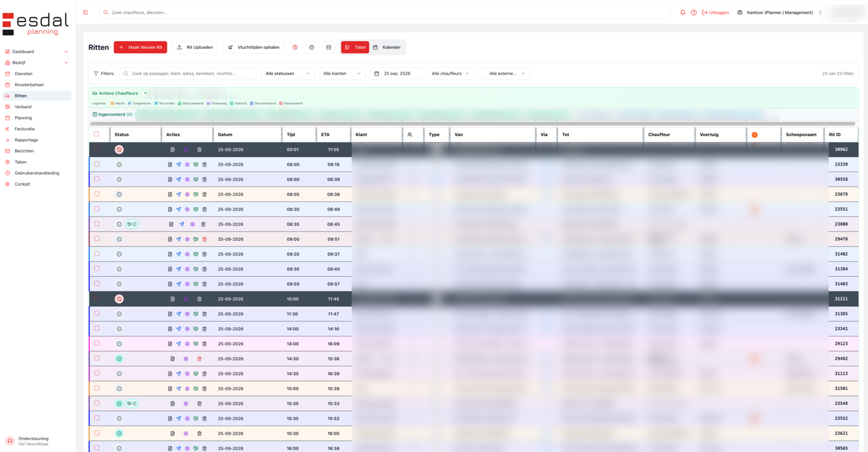Expand the Dashboard sidebar menu

[x=36, y=52]
